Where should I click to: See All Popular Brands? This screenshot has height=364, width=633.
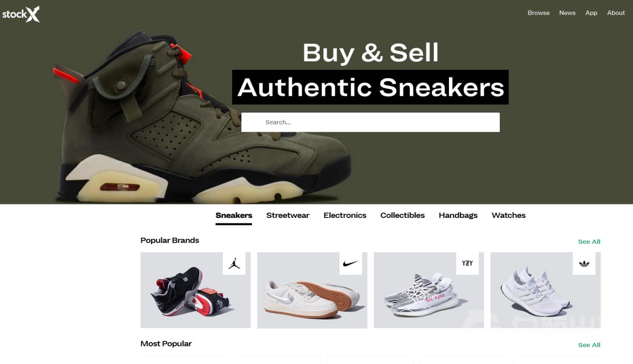coord(589,241)
